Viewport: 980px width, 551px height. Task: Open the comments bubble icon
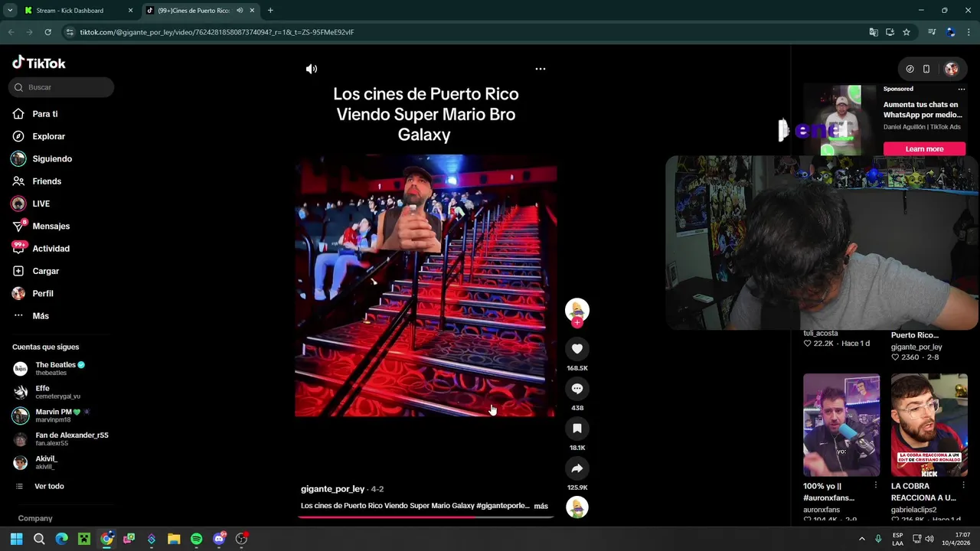(577, 389)
